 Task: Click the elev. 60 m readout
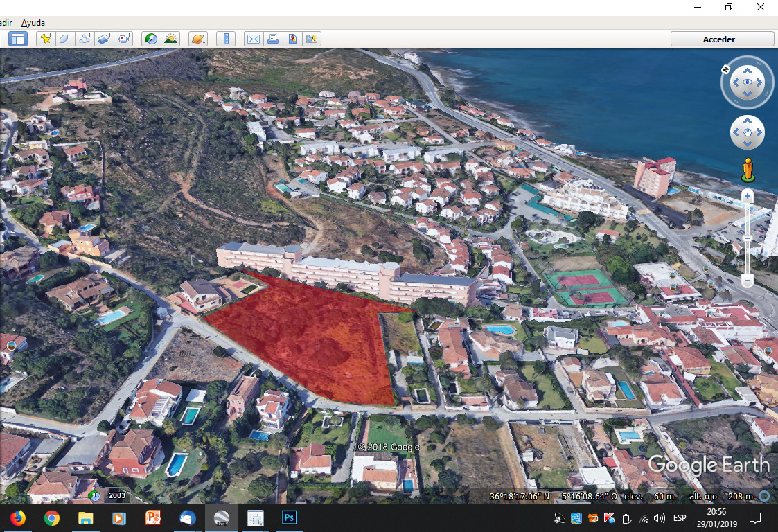click(x=649, y=496)
